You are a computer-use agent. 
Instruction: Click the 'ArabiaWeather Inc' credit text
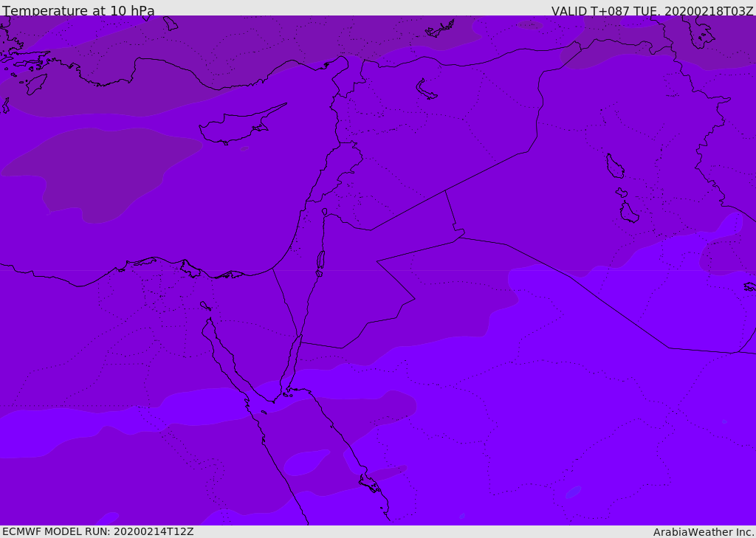click(x=703, y=532)
